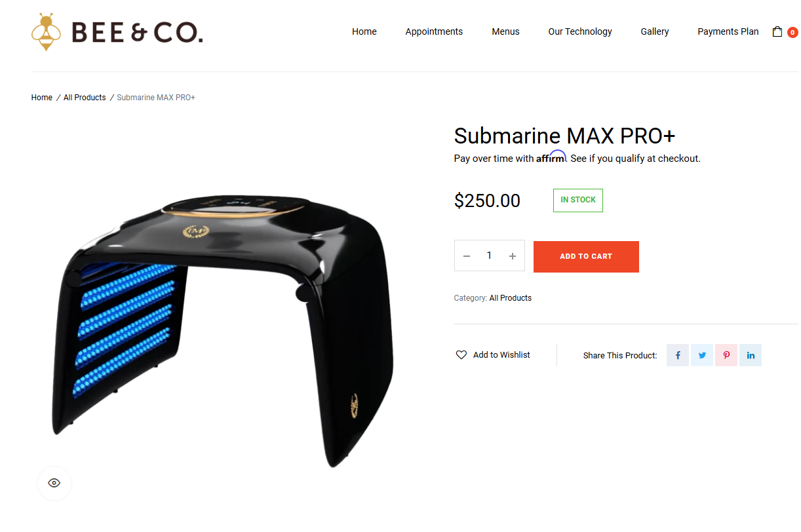Click the eye quick-view icon

click(54, 483)
